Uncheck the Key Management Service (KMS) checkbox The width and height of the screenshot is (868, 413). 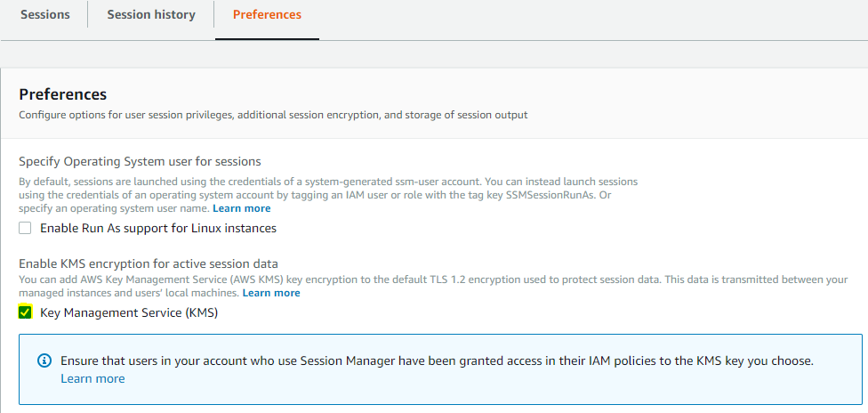[x=25, y=312]
